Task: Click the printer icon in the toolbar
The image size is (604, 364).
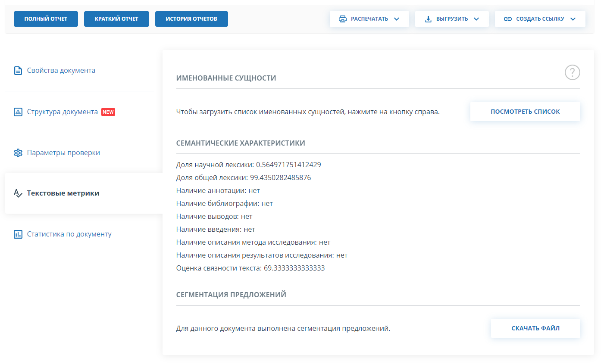Action: click(343, 19)
